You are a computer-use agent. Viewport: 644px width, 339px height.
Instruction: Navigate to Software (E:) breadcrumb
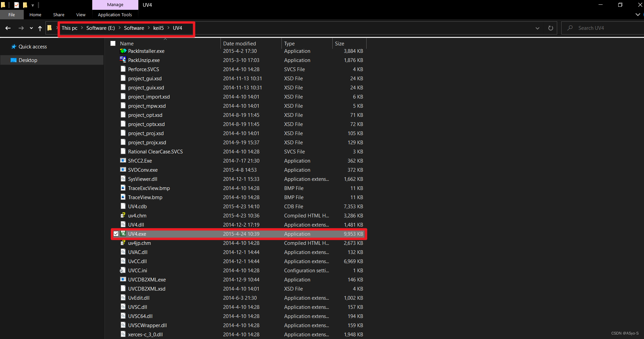click(x=100, y=28)
